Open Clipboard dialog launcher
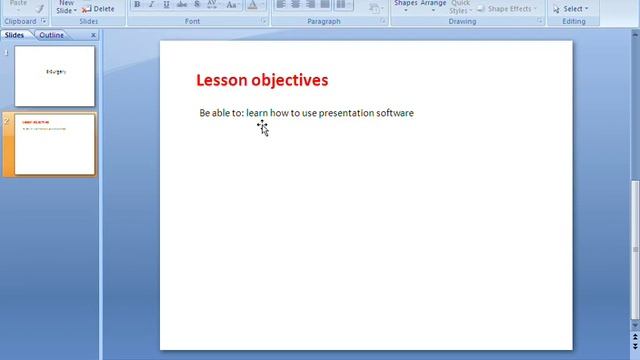The width and height of the screenshot is (640, 360). [44, 21]
